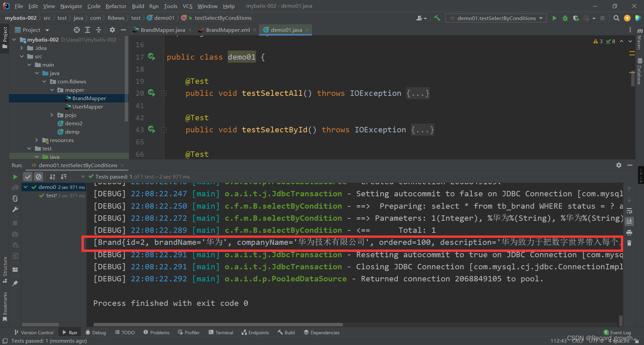Image resolution: width=644 pixels, height=345 pixels.
Task: Open the Refactor menu
Action: coord(116,6)
